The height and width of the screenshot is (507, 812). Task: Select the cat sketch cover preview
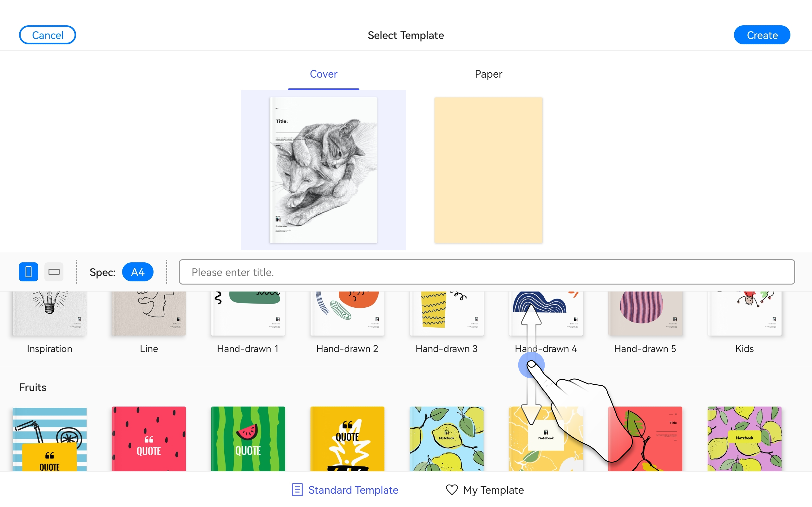[324, 170]
